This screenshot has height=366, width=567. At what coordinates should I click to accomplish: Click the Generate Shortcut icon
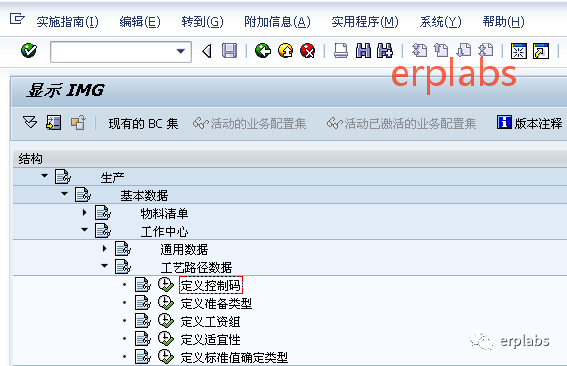[541, 51]
